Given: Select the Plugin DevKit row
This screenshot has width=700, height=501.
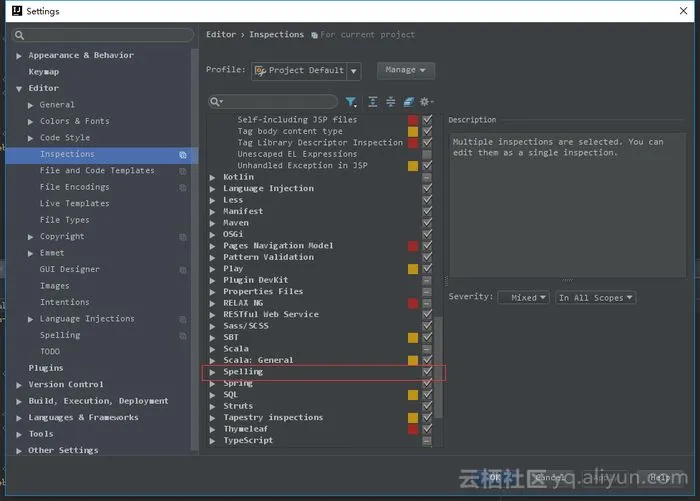Looking at the screenshot, I should coord(322,280).
